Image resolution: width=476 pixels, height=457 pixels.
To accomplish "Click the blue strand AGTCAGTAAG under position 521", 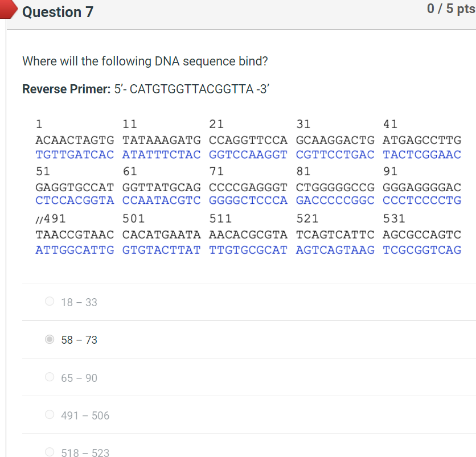I will pyautogui.click(x=334, y=249).
